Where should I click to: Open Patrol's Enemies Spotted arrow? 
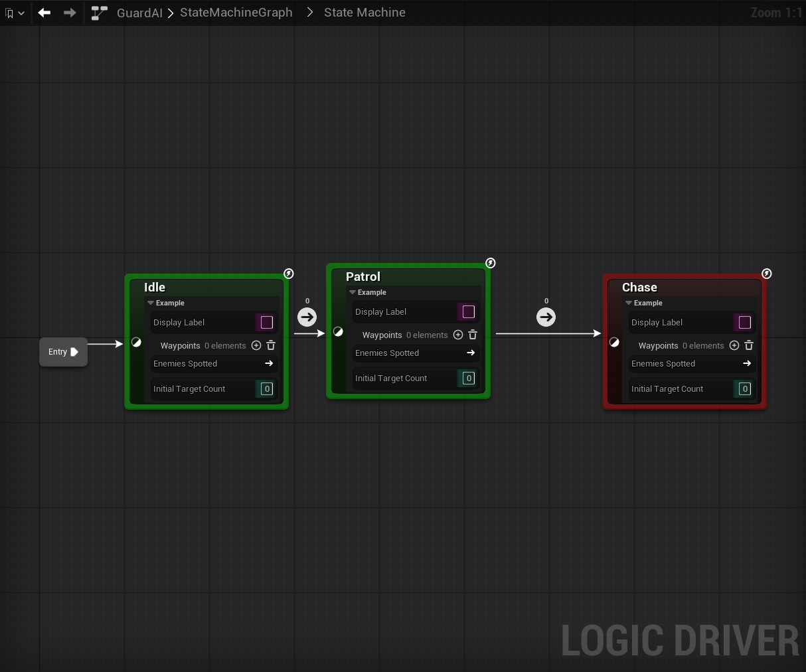[x=471, y=353]
